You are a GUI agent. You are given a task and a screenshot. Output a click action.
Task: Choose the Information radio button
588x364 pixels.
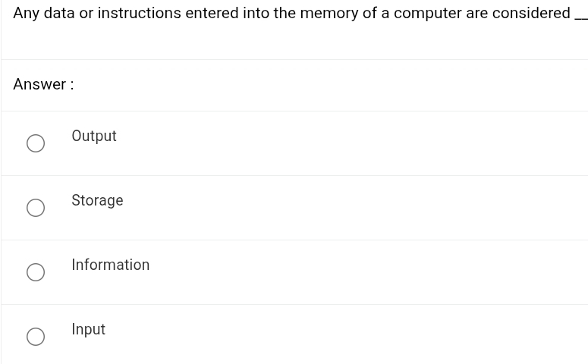[35, 272]
